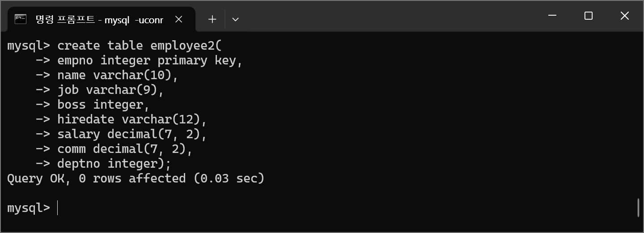Screen dimensions: 644x233
Task: Click the 'hiredate varchar(12)' line
Action: pos(132,119)
